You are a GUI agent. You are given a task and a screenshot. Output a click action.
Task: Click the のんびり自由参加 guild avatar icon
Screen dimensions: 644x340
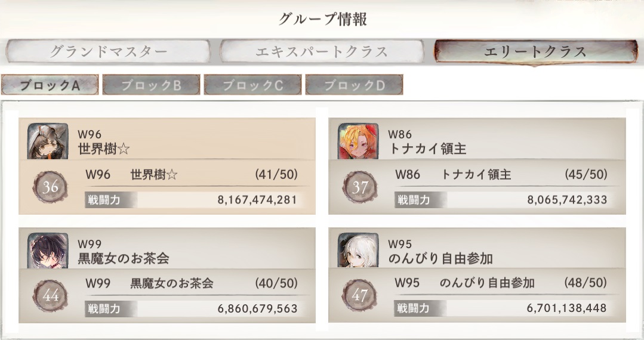coord(358,251)
